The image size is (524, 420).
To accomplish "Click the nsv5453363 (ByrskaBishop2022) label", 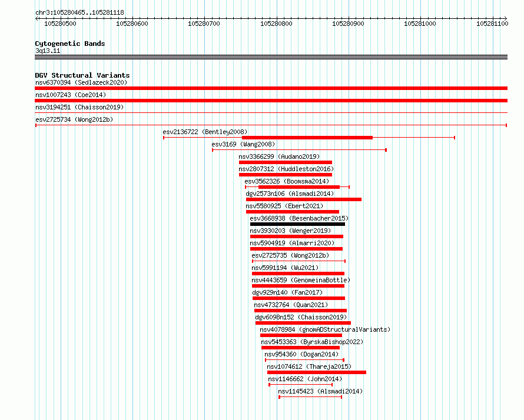I will pyautogui.click(x=312, y=342).
